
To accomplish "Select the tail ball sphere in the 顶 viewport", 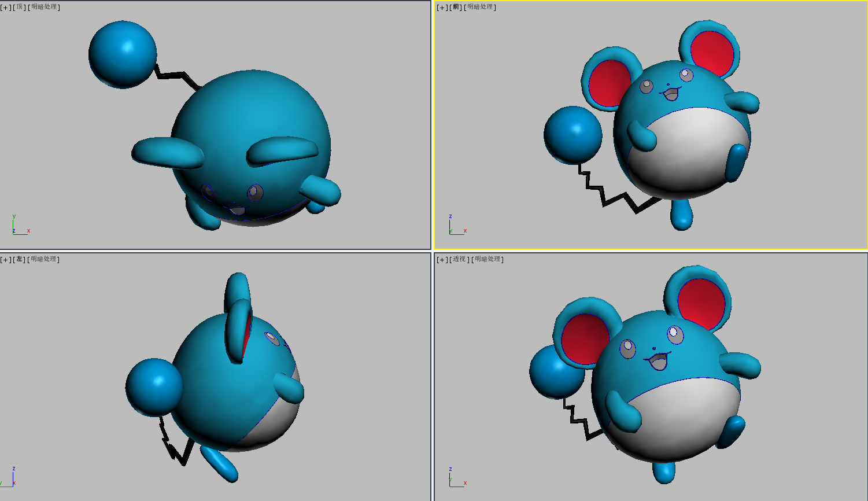I will point(122,54).
